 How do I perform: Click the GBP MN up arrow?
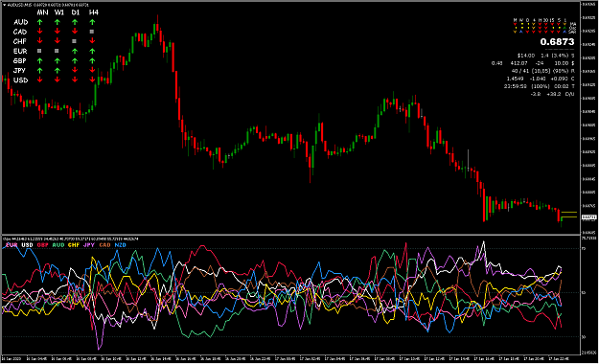click(x=39, y=60)
